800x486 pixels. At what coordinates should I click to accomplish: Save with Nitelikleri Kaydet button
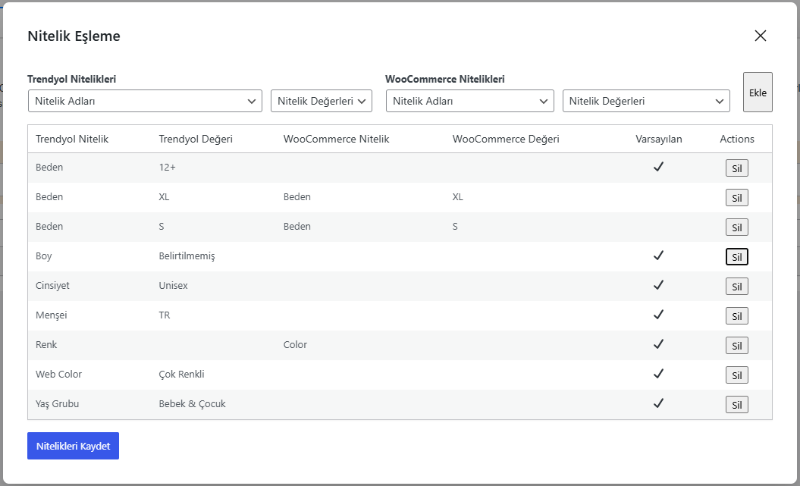73,446
